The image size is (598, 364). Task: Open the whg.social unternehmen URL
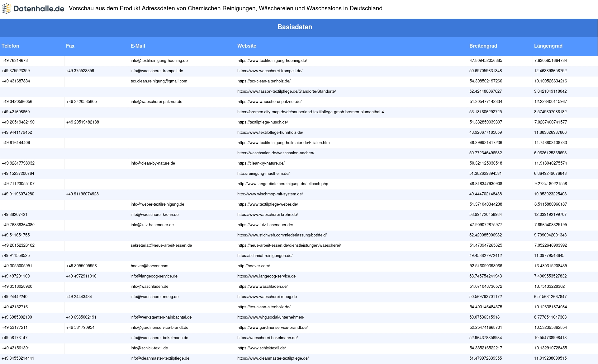[x=271, y=317]
